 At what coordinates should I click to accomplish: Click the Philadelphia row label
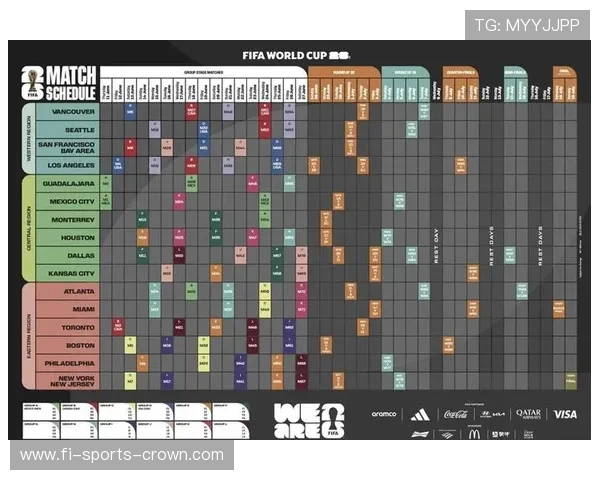click(x=68, y=363)
